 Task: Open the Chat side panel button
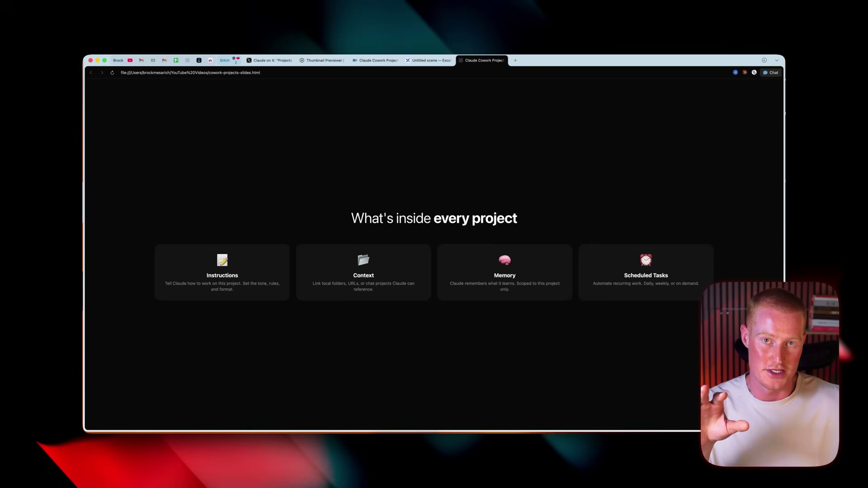point(771,72)
